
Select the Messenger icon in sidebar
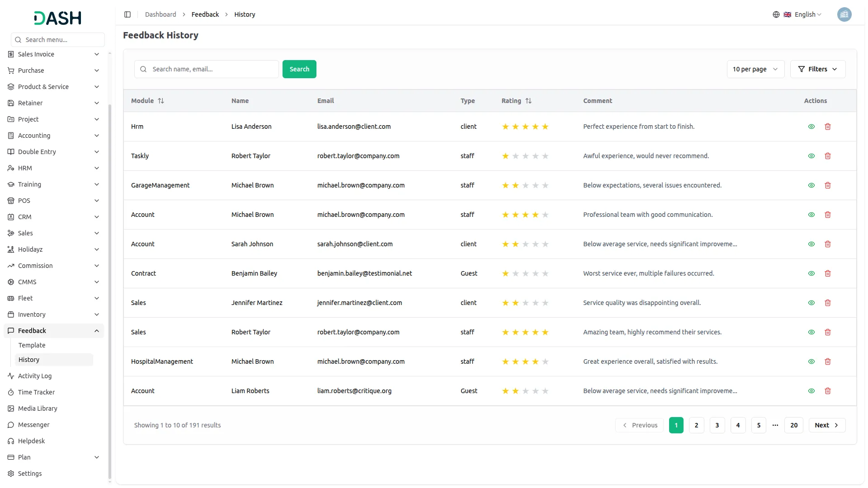(10, 425)
